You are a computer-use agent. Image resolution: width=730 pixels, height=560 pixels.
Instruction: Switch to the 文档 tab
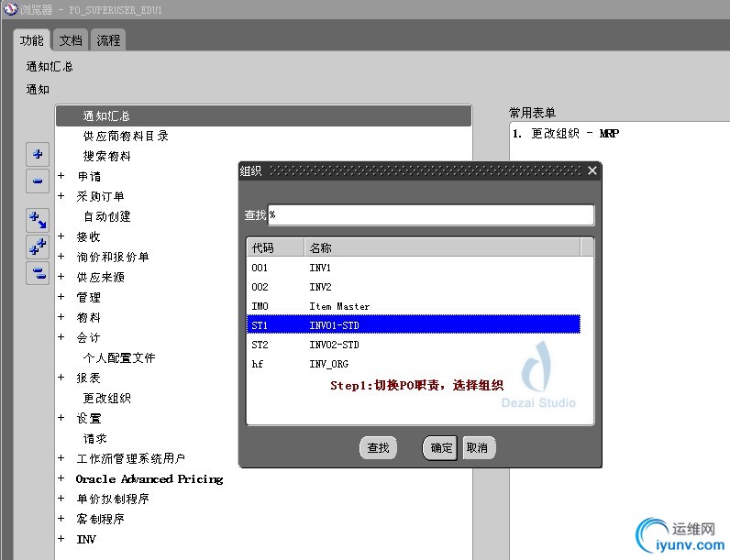[71, 40]
